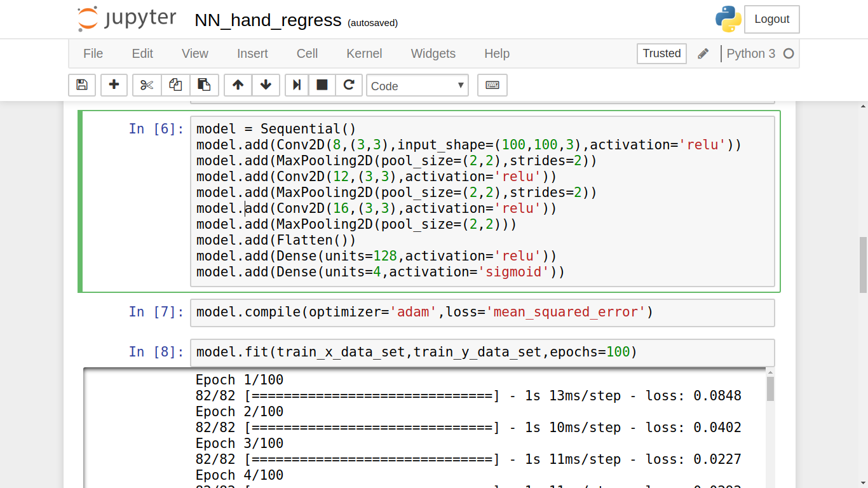Click the Logout button
Screen dimensions: 868x488
pos(772,19)
